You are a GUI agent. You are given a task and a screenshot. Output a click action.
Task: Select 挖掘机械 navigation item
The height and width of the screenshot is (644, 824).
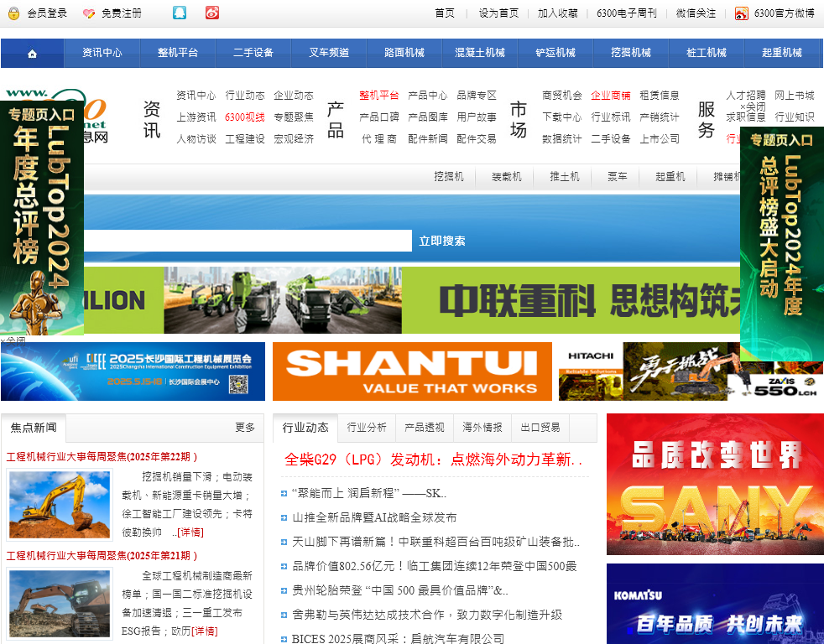coord(631,53)
